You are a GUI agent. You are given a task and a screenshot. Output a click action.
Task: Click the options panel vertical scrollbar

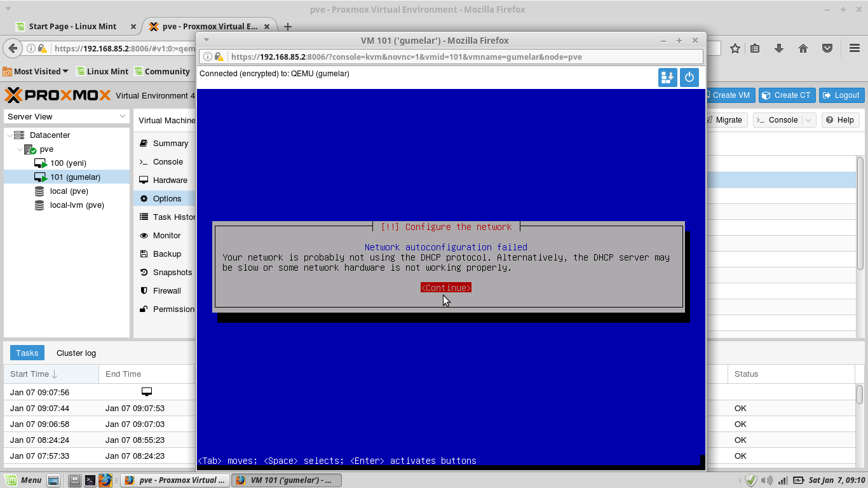click(860, 213)
